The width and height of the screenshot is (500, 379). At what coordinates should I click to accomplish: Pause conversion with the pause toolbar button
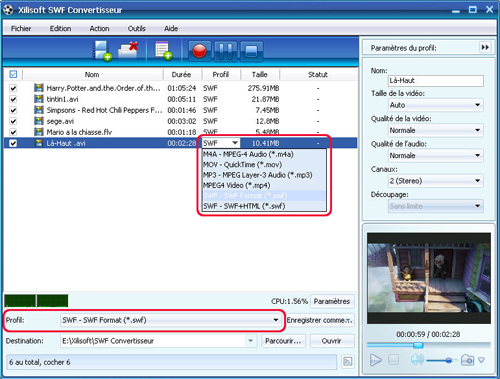(226, 51)
